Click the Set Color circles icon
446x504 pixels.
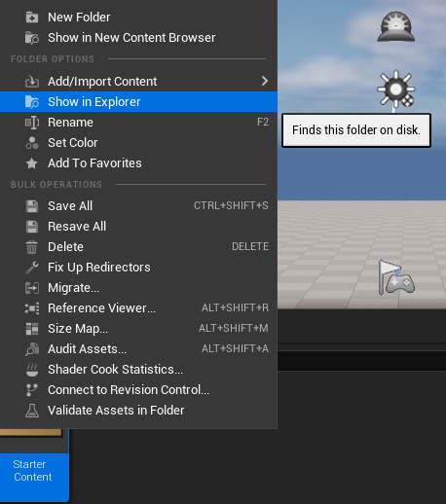(x=32, y=143)
